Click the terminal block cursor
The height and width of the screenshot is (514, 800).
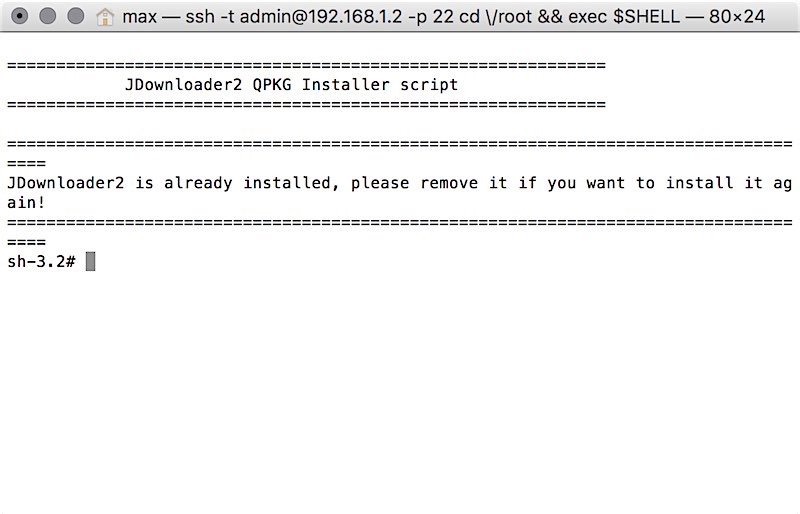coord(90,261)
